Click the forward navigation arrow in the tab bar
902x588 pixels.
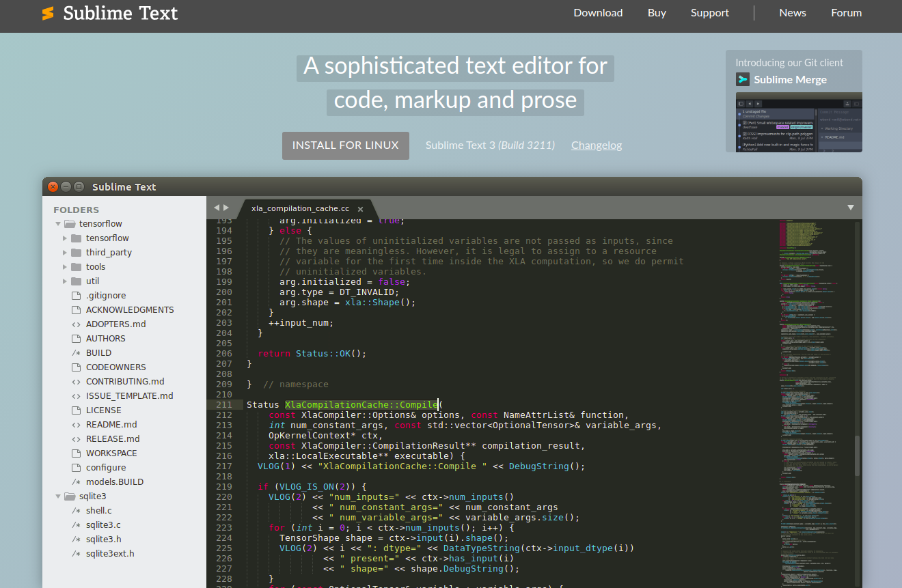tap(225, 206)
